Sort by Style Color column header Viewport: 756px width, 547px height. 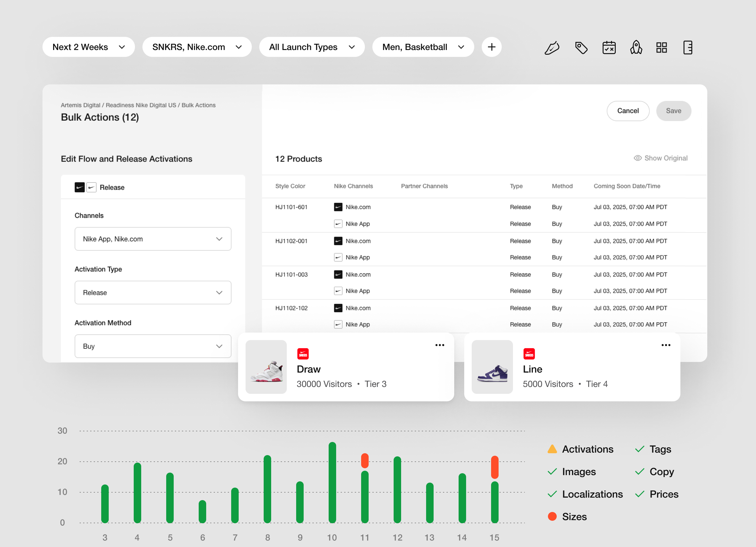(x=290, y=186)
